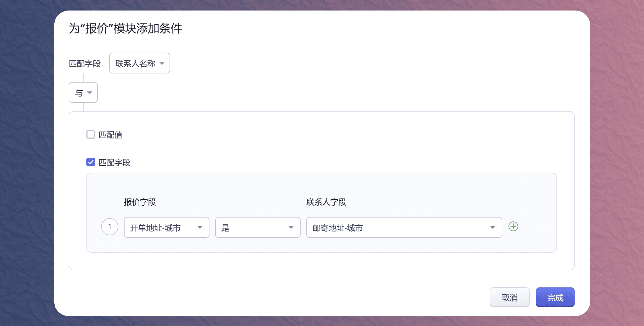The image size is (644, 326).
Task: Open the 联系人名称 dropdown
Action: point(140,63)
